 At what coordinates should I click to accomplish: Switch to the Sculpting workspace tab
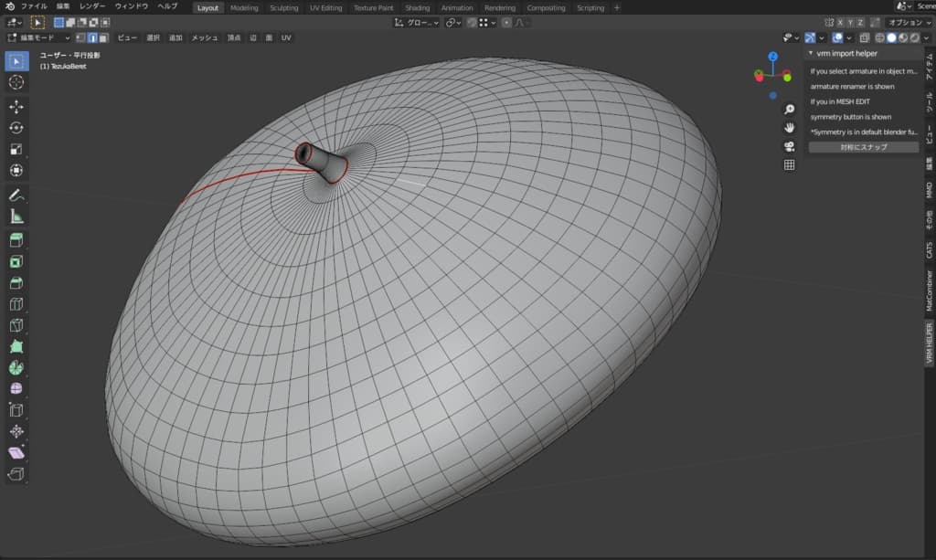[x=283, y=7]
